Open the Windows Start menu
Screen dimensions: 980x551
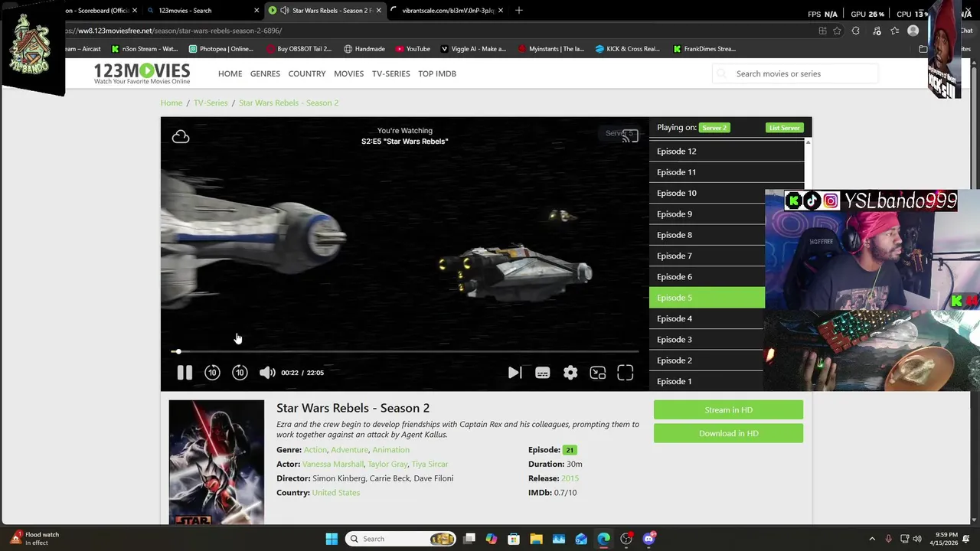tap(332, 539)
